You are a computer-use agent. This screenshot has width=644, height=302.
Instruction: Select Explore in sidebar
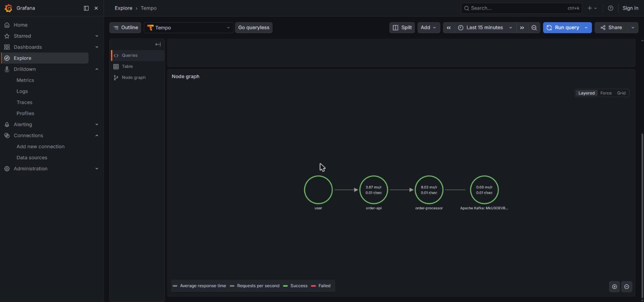[x=45, y=58]
